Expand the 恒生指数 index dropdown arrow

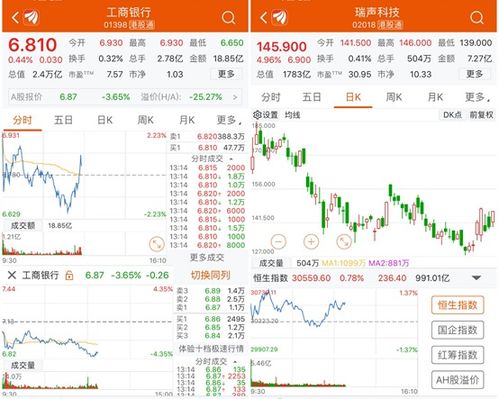(x=477, y=278)
